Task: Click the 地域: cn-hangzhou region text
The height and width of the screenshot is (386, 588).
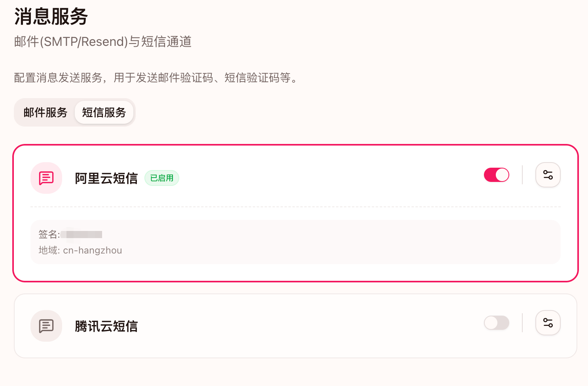Action: (x=80, y=250)
